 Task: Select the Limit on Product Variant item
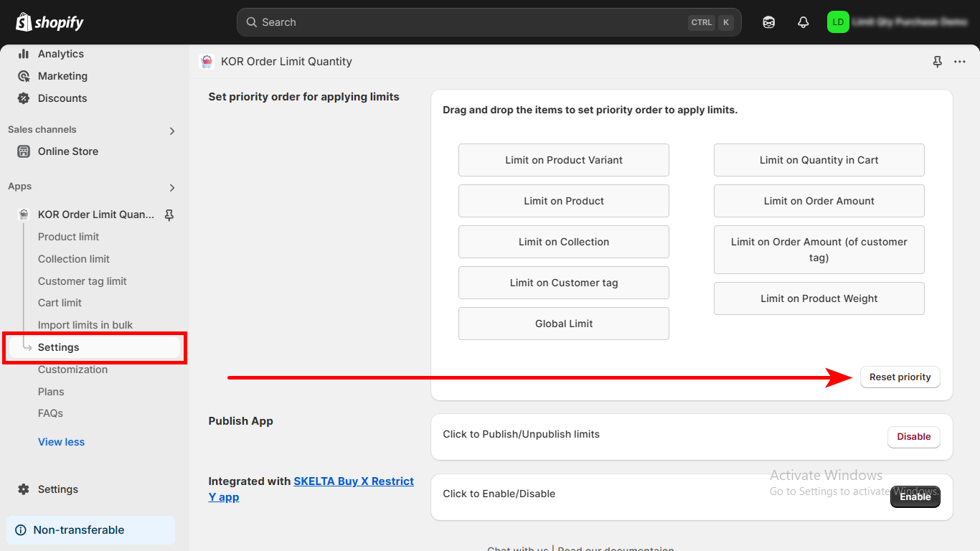[563, 160]
